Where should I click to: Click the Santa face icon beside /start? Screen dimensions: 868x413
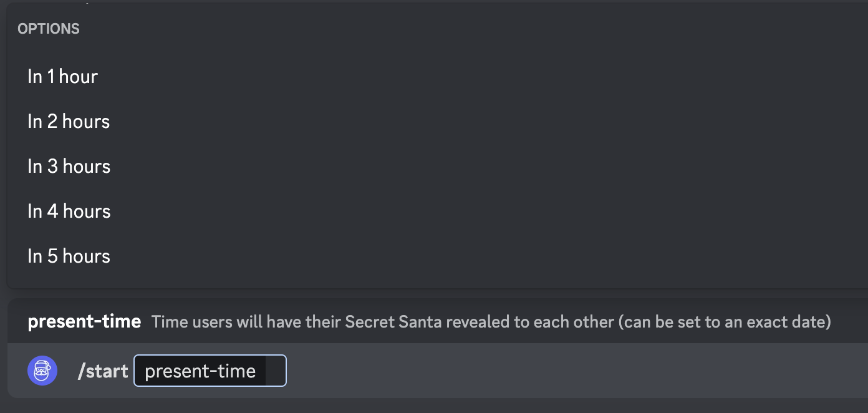pos(42,371)
